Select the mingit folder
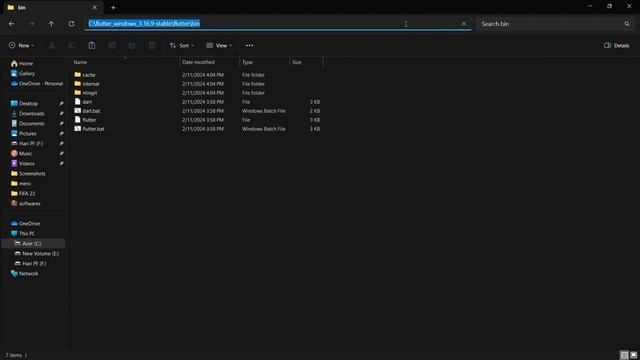 point(90,93)
